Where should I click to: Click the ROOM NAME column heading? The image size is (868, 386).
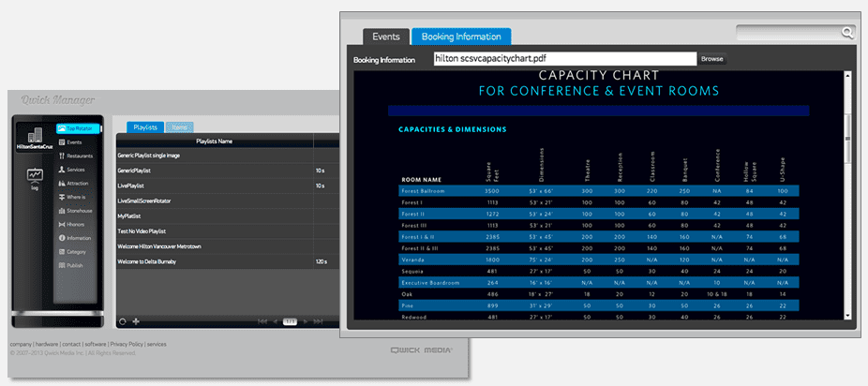[421, 180]
